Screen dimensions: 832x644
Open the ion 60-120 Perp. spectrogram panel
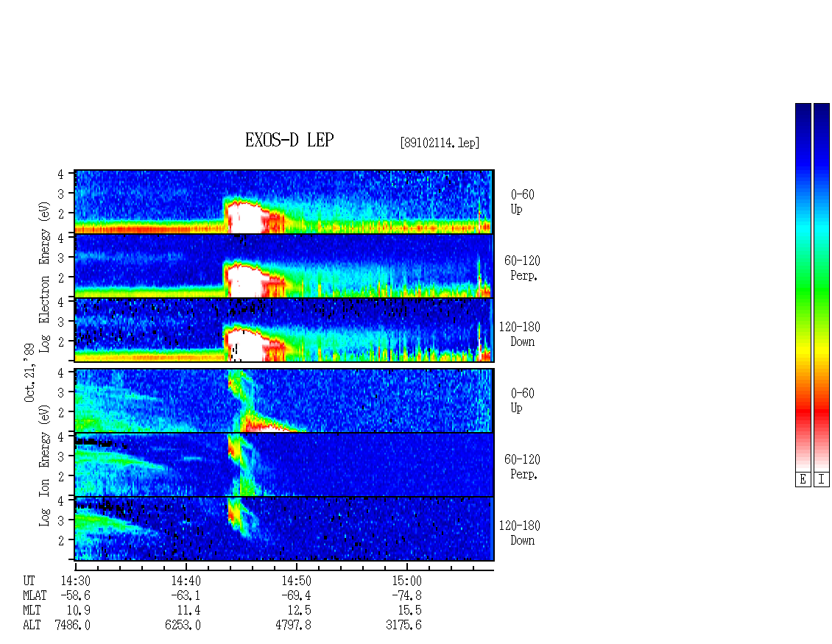point(284,465)
